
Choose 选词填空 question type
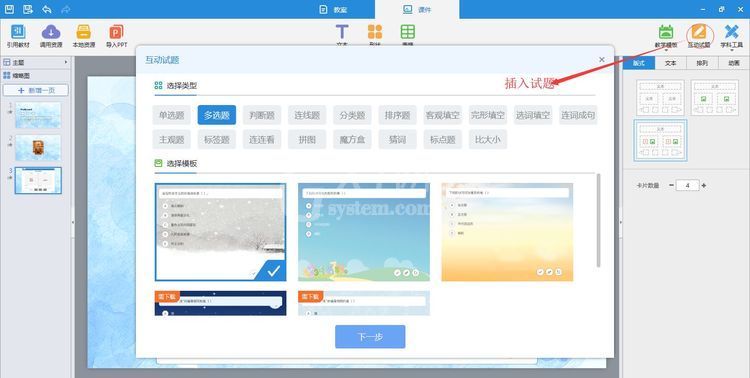tap(533, 115)
